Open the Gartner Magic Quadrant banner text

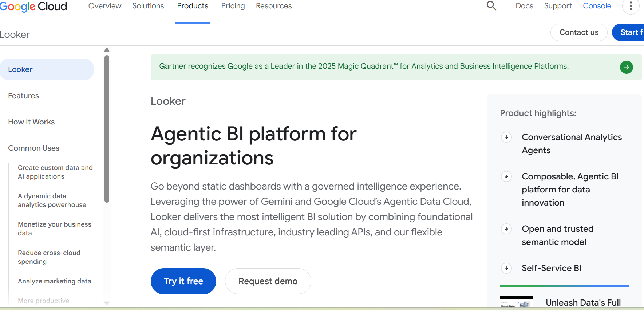tap(364, 66)
